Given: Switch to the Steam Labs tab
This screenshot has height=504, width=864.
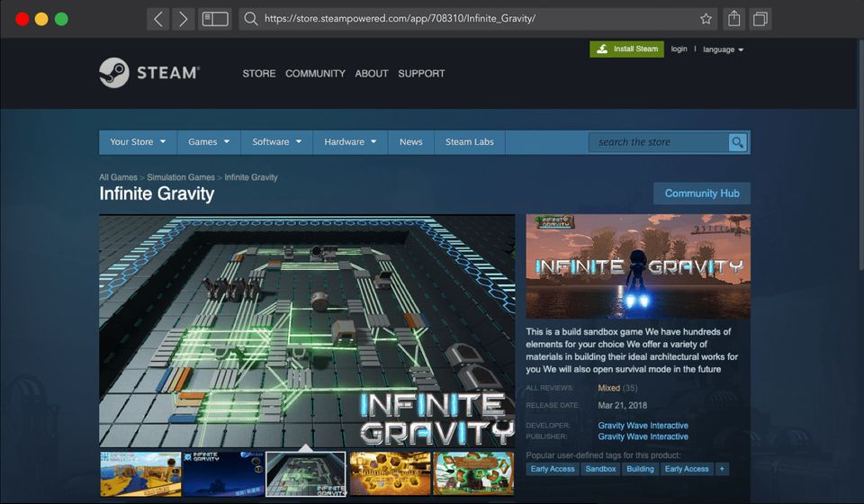Looking at the screenshot, I should (470, 142).
